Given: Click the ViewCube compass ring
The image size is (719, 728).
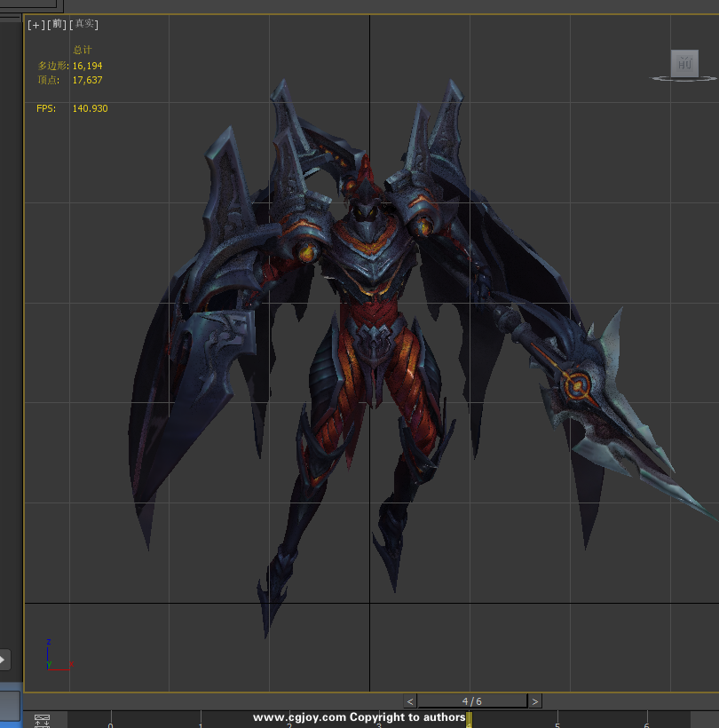Looking at the screenshot, I should [683, 79].
